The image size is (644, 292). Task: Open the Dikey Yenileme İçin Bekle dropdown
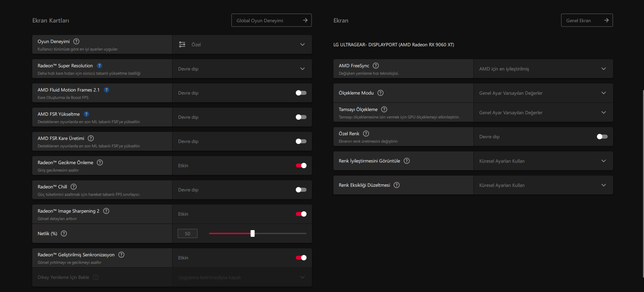pyautogui.click(x=242, y=277)
